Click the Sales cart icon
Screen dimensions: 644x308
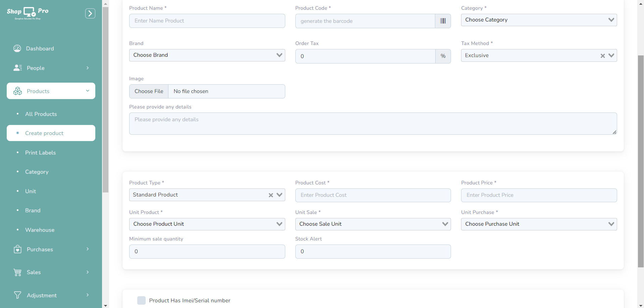[17, 272]
